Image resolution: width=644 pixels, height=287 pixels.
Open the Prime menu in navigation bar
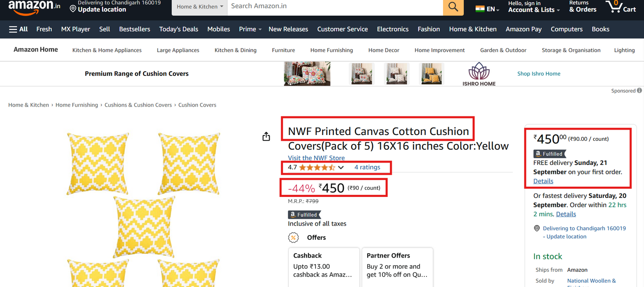point(250,29)
